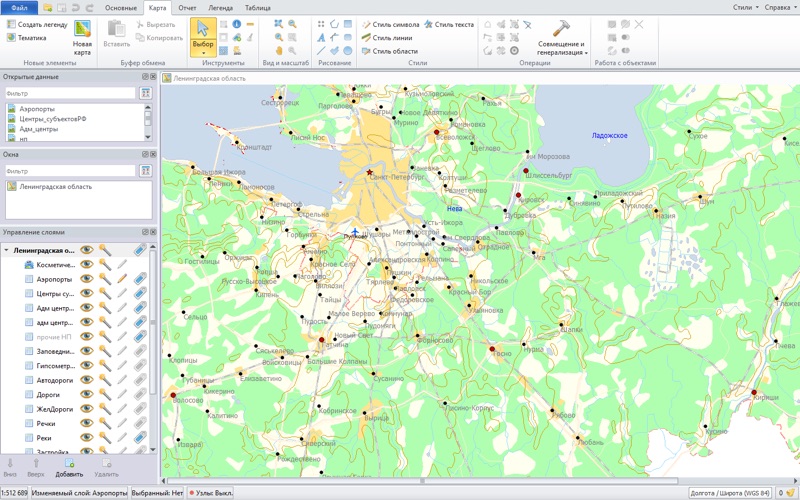
Task: Toggle visibility of Речки layer
Action: coord(87,423)
